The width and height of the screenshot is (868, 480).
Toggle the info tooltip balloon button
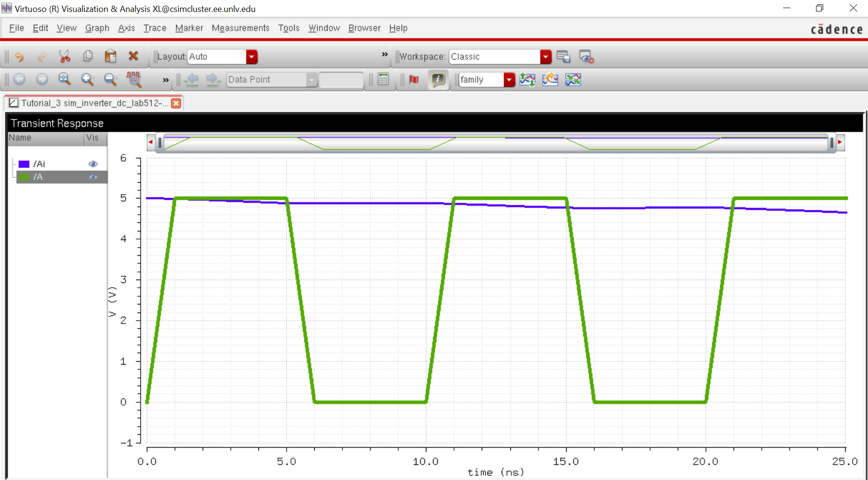pyautogui.click(x=438, y=79)
